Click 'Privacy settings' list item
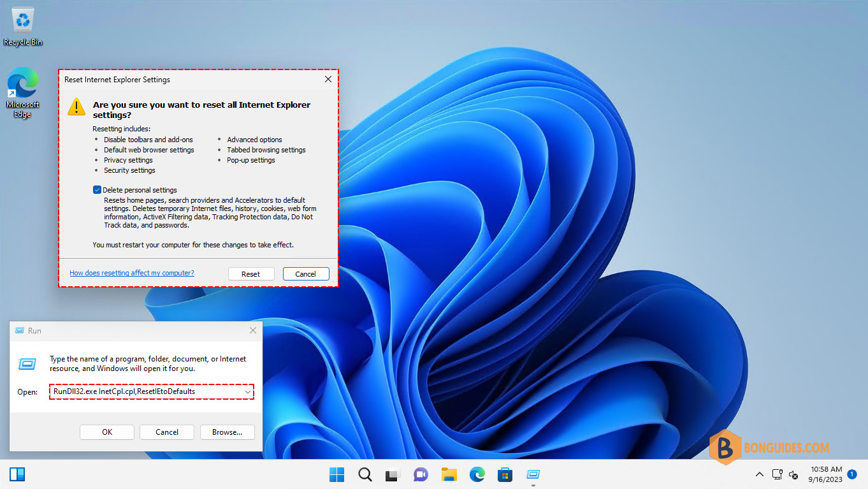 (x=128, y=160)
